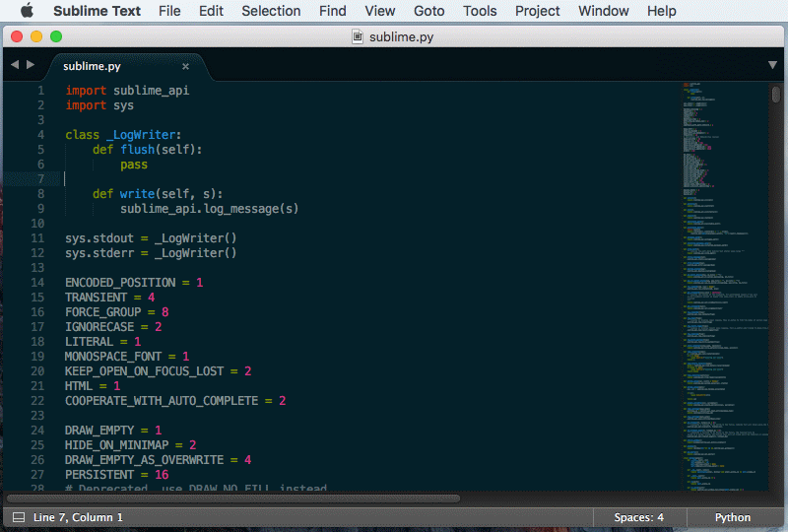The height and width of the screenshot is (532, 788).
Task: Click the function name flush
Action: click(137, 150)
